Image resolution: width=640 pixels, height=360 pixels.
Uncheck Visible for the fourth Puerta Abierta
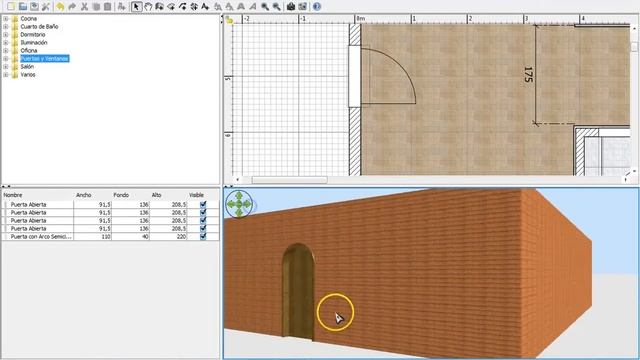coord(203,229)
